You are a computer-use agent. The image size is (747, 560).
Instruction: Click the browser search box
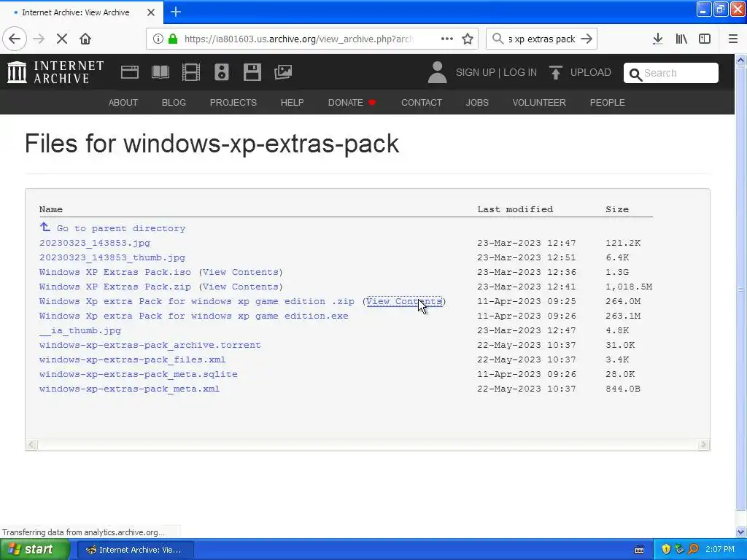coord(541,39)
